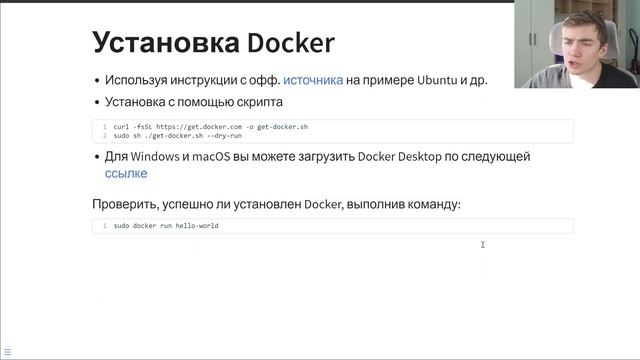Follow the blue «ссылке» Docker Desktop link
Viewport: 640px width, 360px height.
[x=126, y=173]
